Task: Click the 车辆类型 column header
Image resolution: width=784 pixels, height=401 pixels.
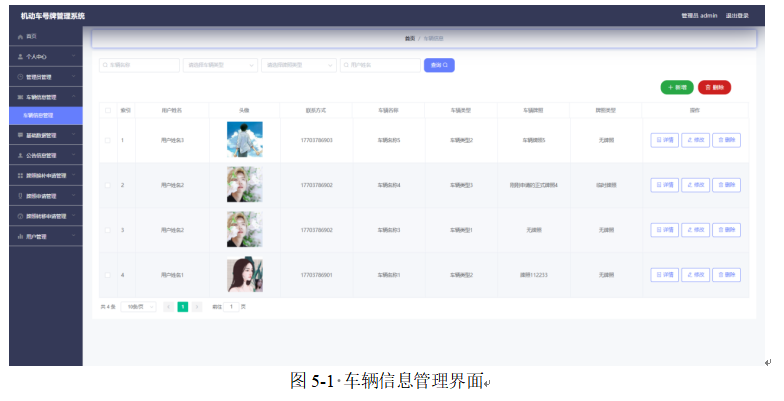Action: (461, 110)
